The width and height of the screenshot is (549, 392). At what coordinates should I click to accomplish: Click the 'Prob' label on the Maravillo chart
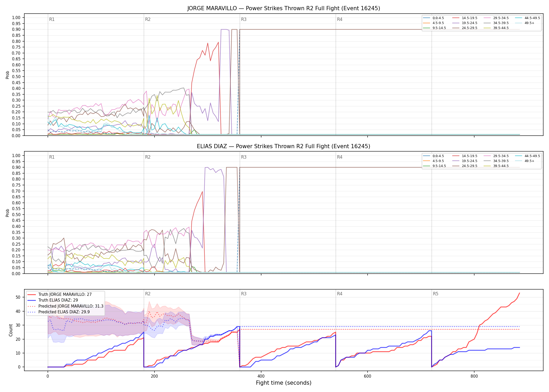pos(8,75)
